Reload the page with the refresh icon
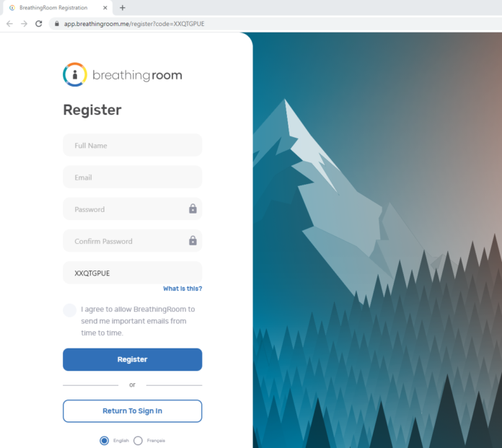Screen dimensions: 502x448 click(39, 24)
